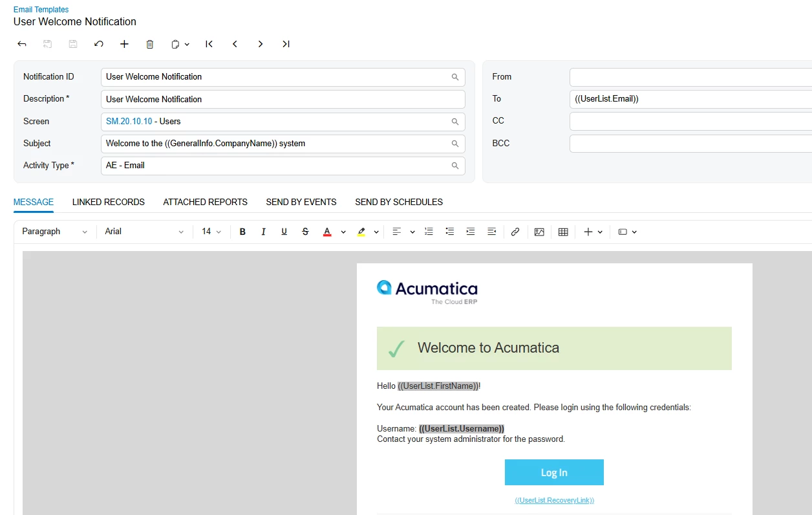
Task: Expand the text alignment dropdown arrow
Action: pos(412,232)
